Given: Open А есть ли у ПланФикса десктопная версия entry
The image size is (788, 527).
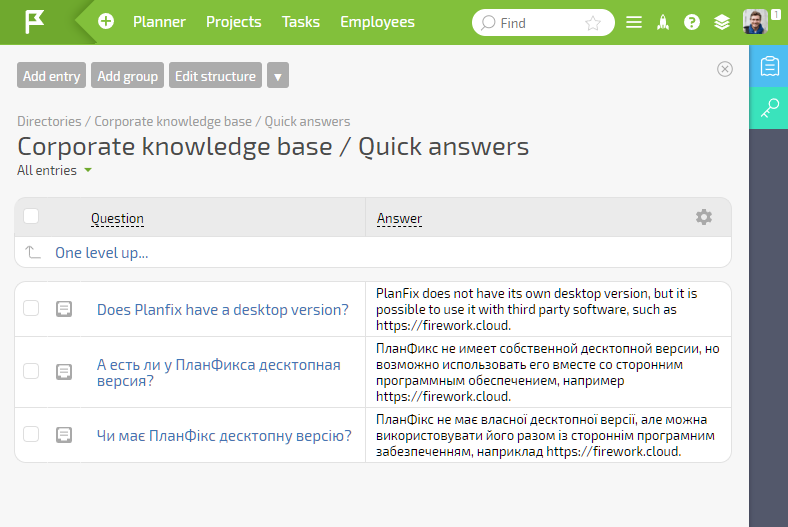Looking at the screenshot, I should (x=219, y=372).
